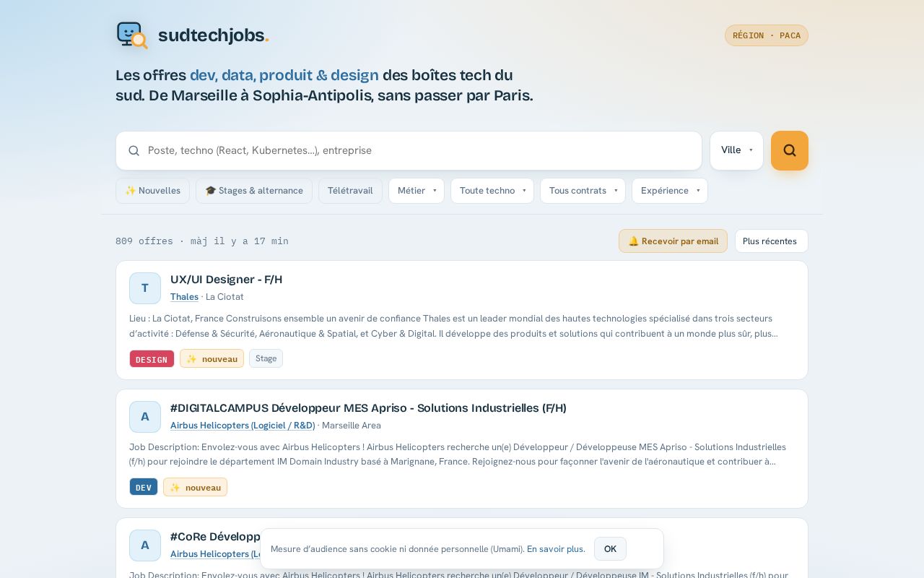Screen dimensions: 924x578
Task: Click the RÉGION · PACA badge
Action: (x=767, y=35)
